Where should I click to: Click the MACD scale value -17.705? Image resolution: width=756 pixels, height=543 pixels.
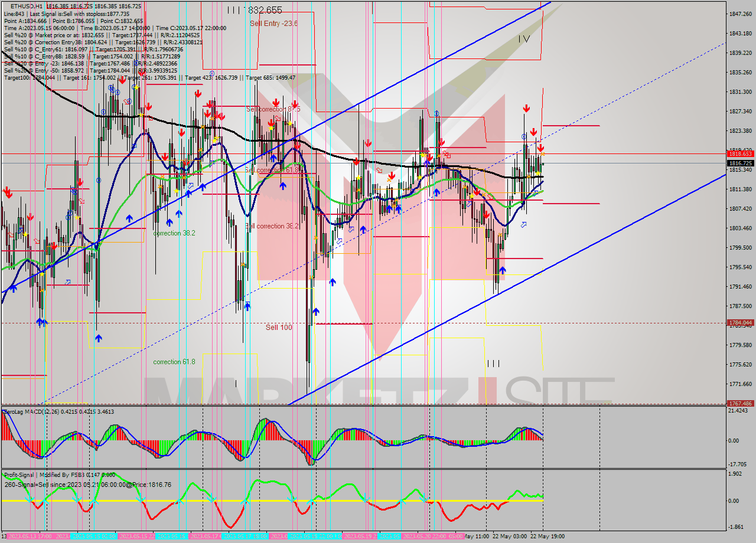(739, 464)
